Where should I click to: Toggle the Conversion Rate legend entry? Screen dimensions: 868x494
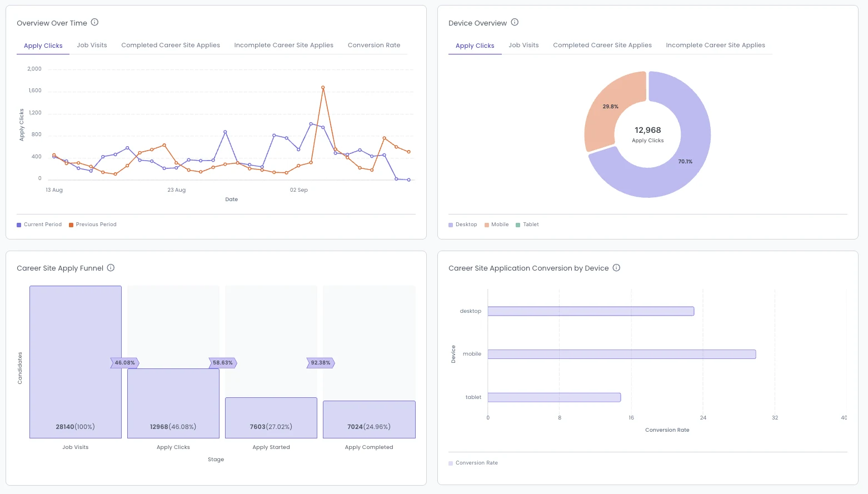coord(473,463)
